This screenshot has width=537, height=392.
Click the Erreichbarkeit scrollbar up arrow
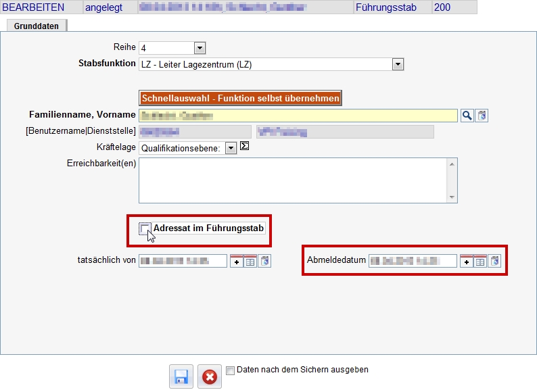tap(452, 164)
